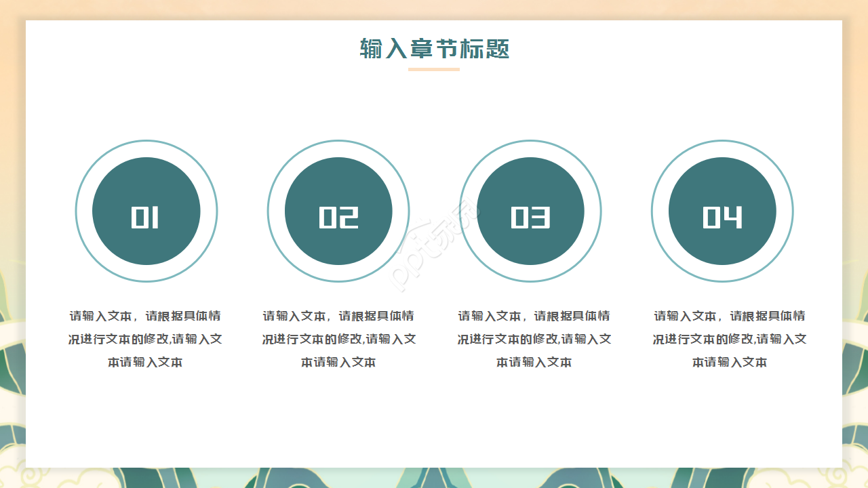868x488 pixels.
Task: Edit the text paragraph below circle 04
Action: click(x=730, y=339)
